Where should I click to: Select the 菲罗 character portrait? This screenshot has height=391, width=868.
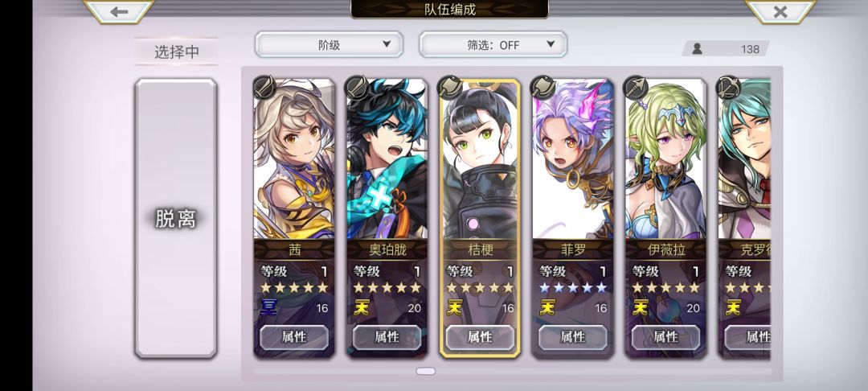[x=573, y=159]
